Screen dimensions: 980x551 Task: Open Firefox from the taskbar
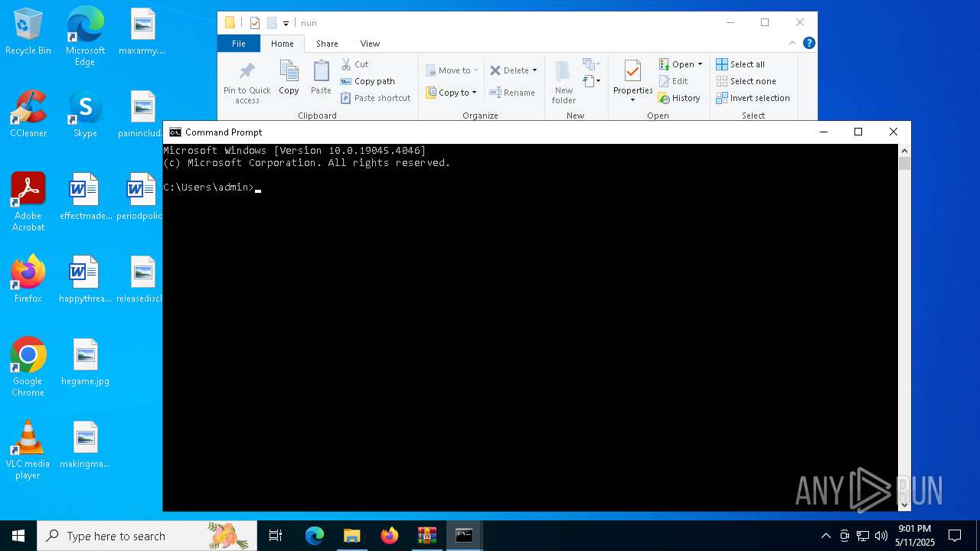tap(390, 536)
